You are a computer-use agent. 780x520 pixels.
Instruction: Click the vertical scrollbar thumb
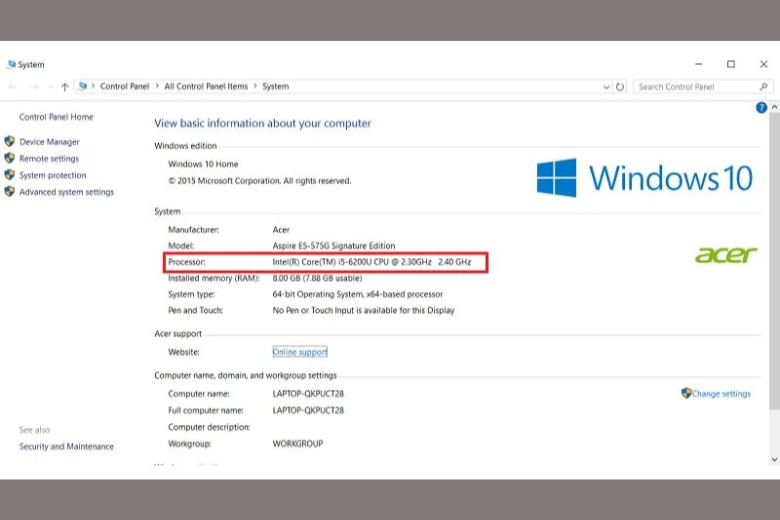pos(775,261)
